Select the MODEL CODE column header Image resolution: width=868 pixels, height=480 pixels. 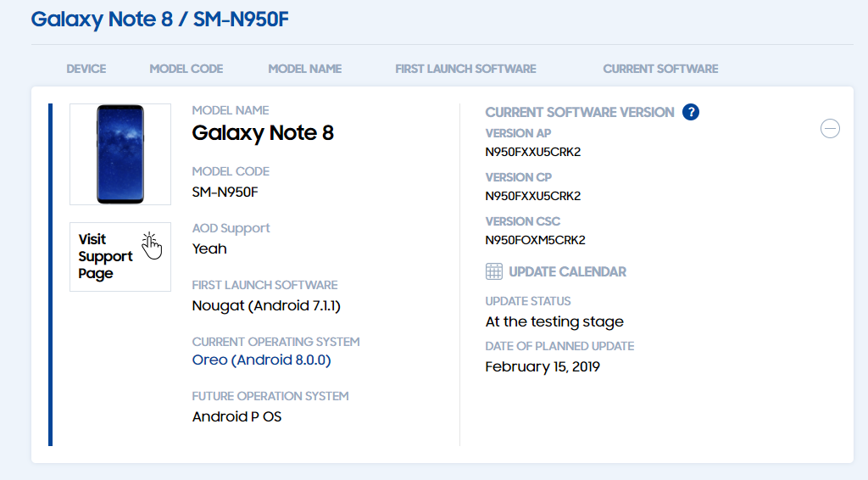pyautogui.click(x=186, y=69)
